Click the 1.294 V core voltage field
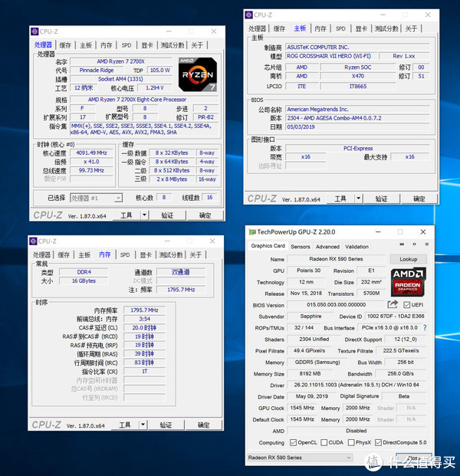 coord(155,87)
